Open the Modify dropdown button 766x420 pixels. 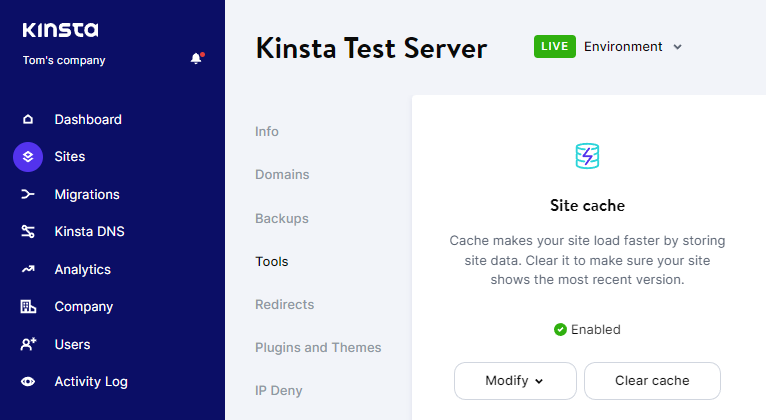coord(515,381)
